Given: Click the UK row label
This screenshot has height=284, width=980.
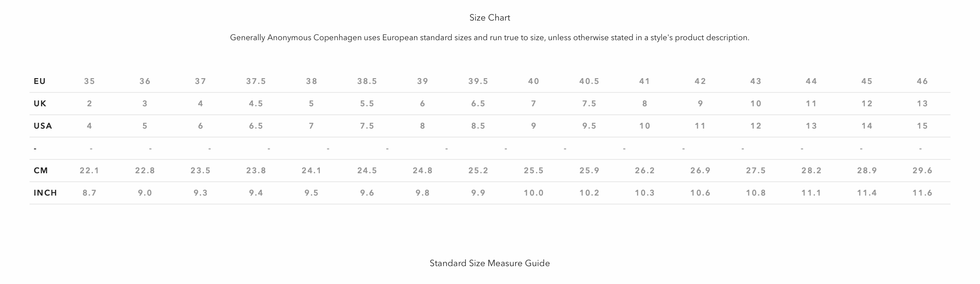Looking at the screenshot, I should (x=40, y=104).
